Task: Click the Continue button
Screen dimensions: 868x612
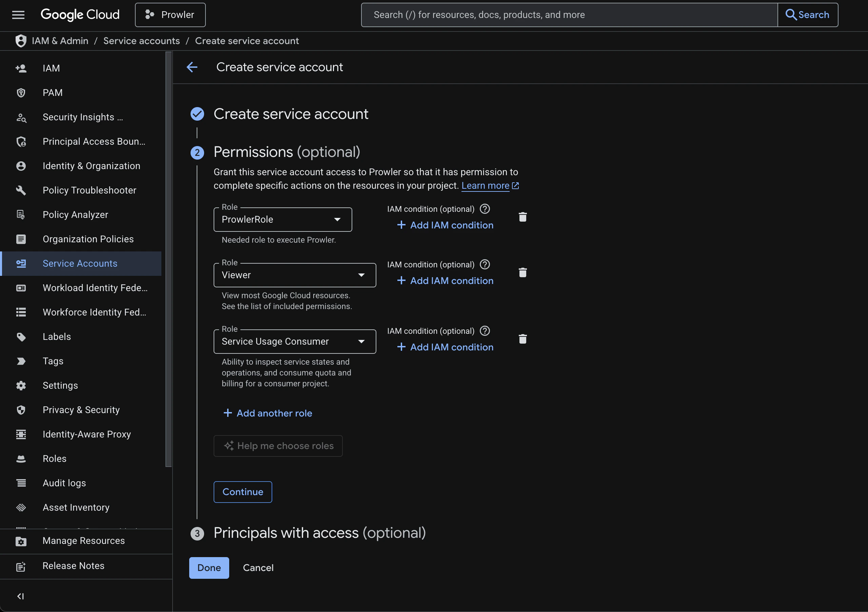Action: 242,492
